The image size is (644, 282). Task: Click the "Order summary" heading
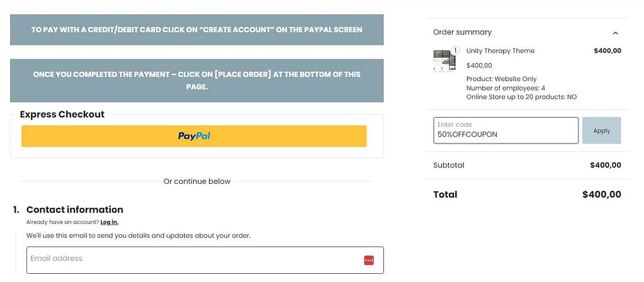click(x=462, y=32)
